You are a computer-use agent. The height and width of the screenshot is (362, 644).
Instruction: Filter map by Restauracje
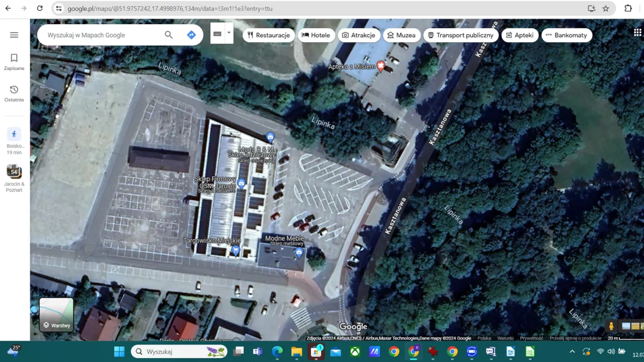pyautogui.click(x=269, y=35)
